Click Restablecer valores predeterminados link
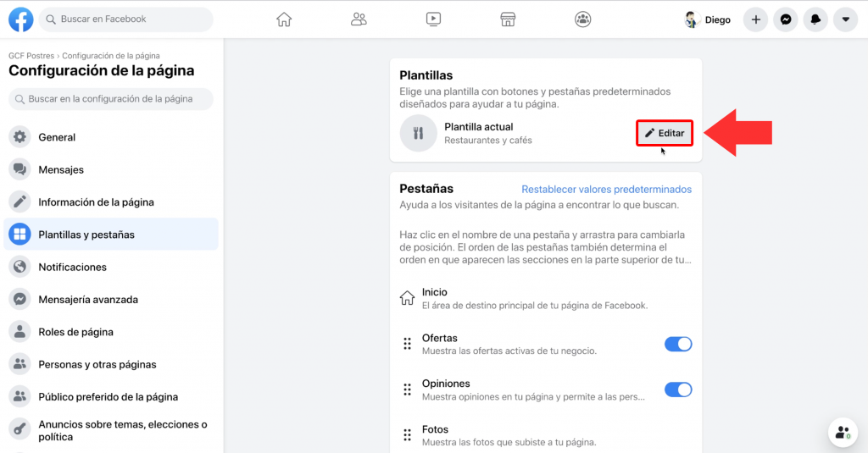The height and width of the screenshot is (453, 868). [606, 190]
